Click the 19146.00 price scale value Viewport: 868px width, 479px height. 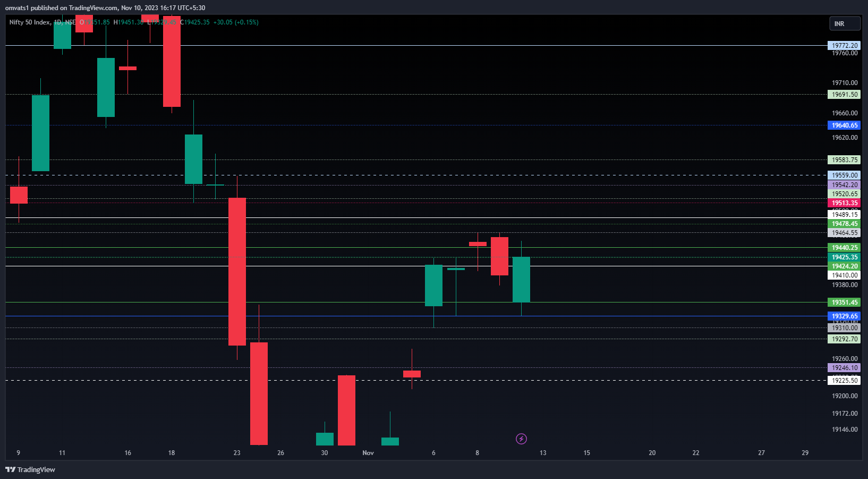click(x=845, y=430)
